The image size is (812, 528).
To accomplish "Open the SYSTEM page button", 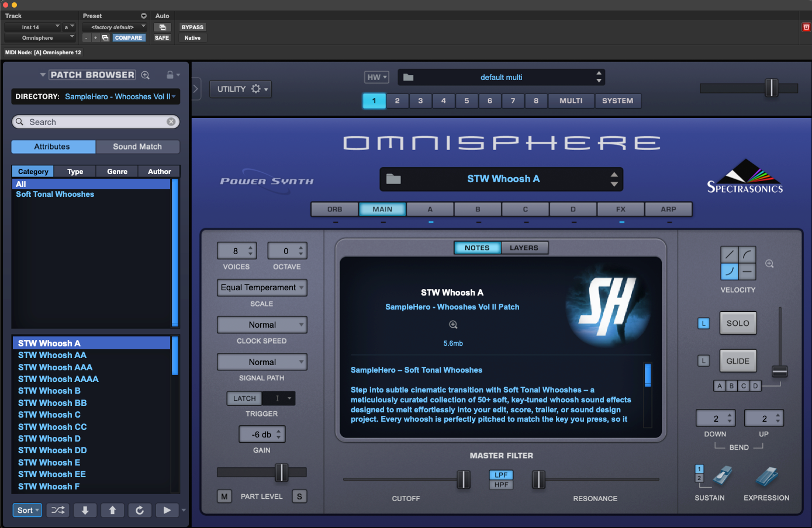I will tap(618, 100).
